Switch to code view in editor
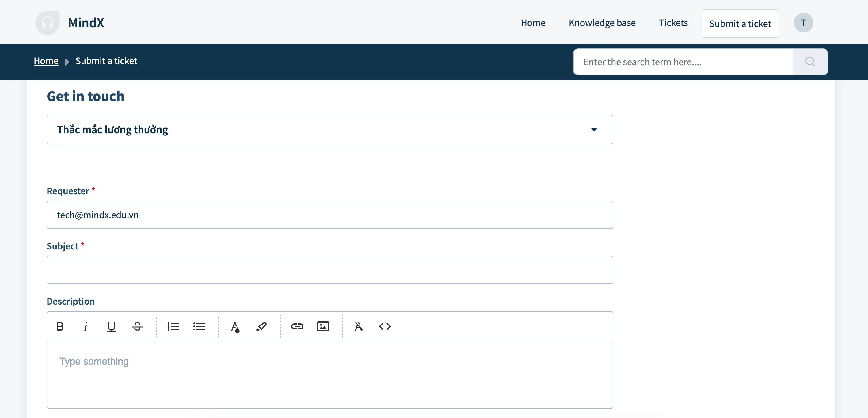 click(x=385, y=326)
